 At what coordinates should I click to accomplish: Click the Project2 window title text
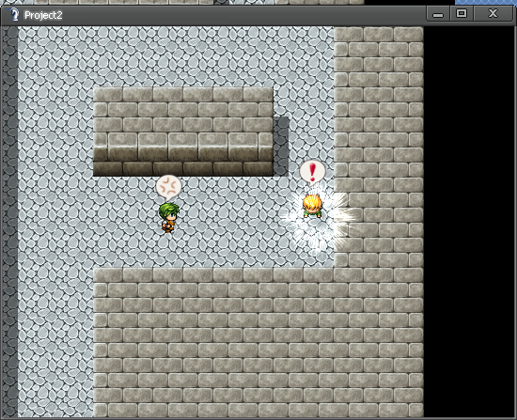pos(43,15)
